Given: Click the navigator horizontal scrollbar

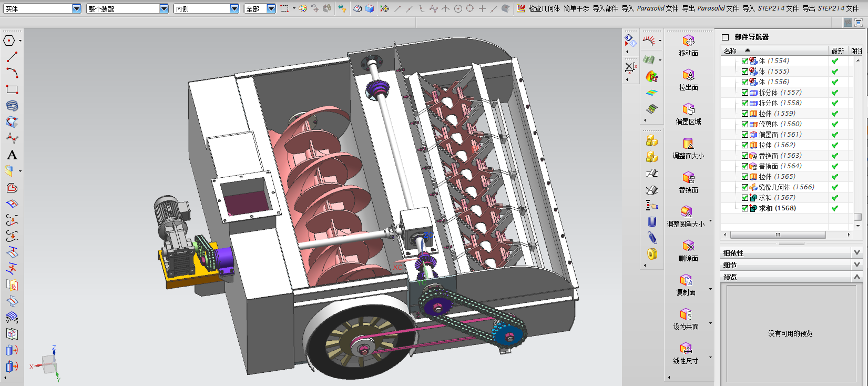Looking at the screenshot, I should click(x=777, y=235).
